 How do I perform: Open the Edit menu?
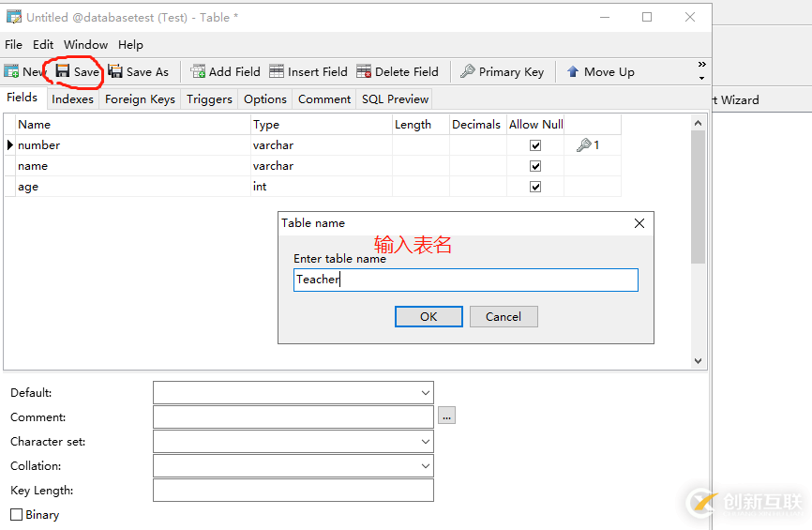coord(43,44)
